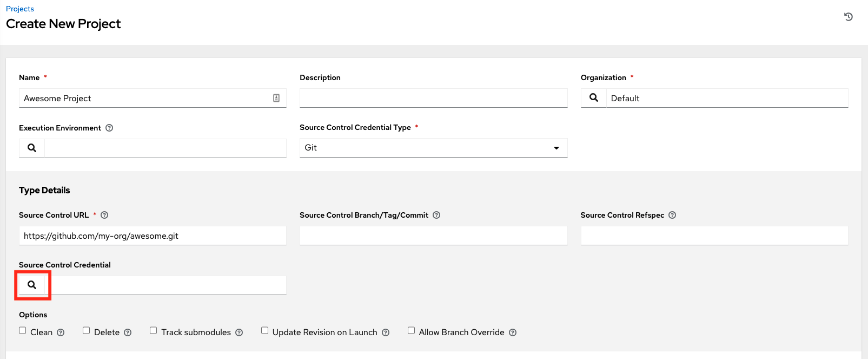Image resolution: width=868 pixels, height=359 pixels.
Task: Click the Source Control Branch/Tag/Commit field
Action: tap(433, 236)
